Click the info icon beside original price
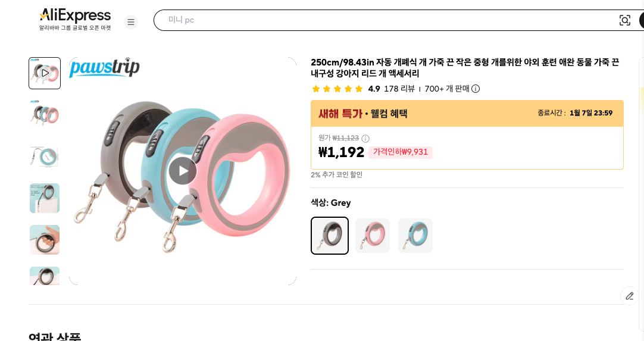This screenshot has height=341, width=644. coord(365,139)
